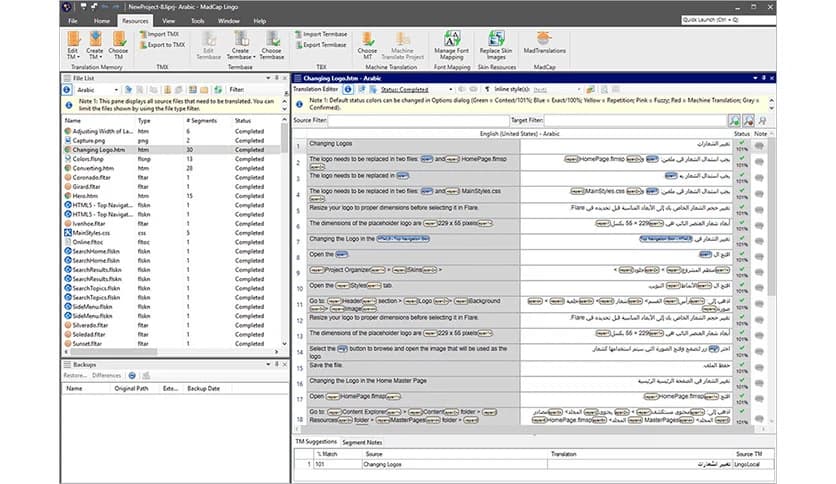Click Import TMX button
Screen dimensions: 836x484
165,33
